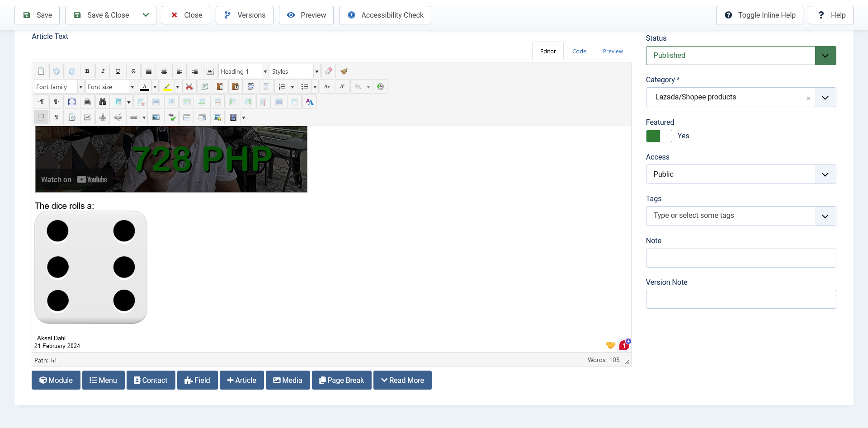Apply strikethrough formatting

click(133, 71)
